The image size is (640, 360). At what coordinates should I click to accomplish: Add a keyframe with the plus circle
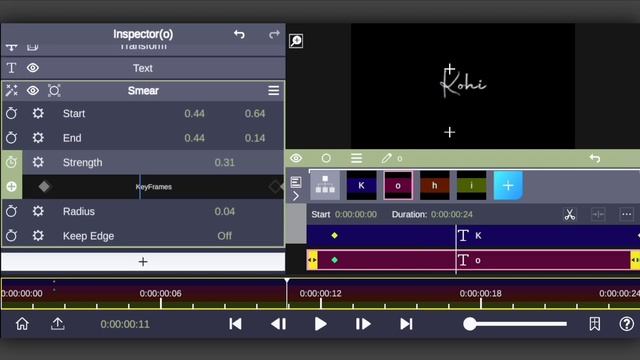click(x=11, y=187)
